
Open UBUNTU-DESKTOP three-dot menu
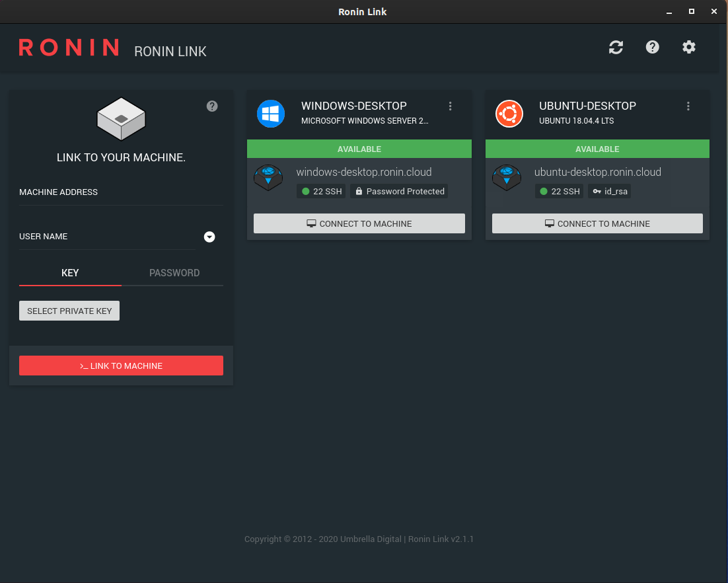point(688,106)
